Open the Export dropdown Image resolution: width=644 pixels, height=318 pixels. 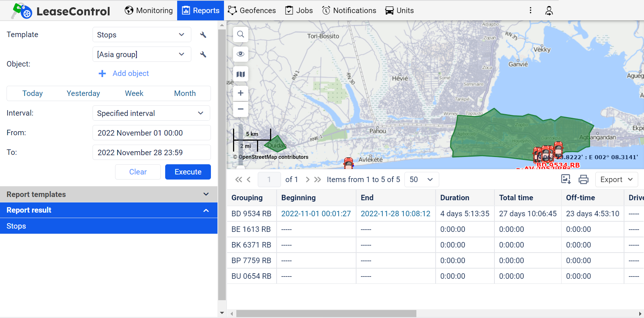tap(616, 180)
